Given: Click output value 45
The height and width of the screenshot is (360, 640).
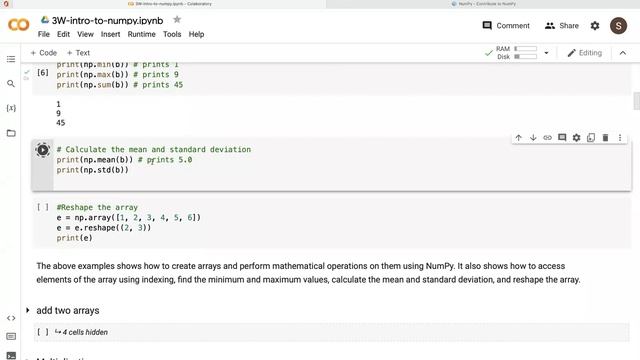Looking at the screenshot, I should click(x=61, y=123).
